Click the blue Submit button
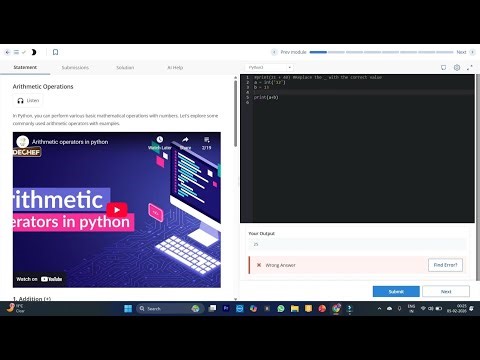Viewport: 480px width, 360px height. coord(396,292)
